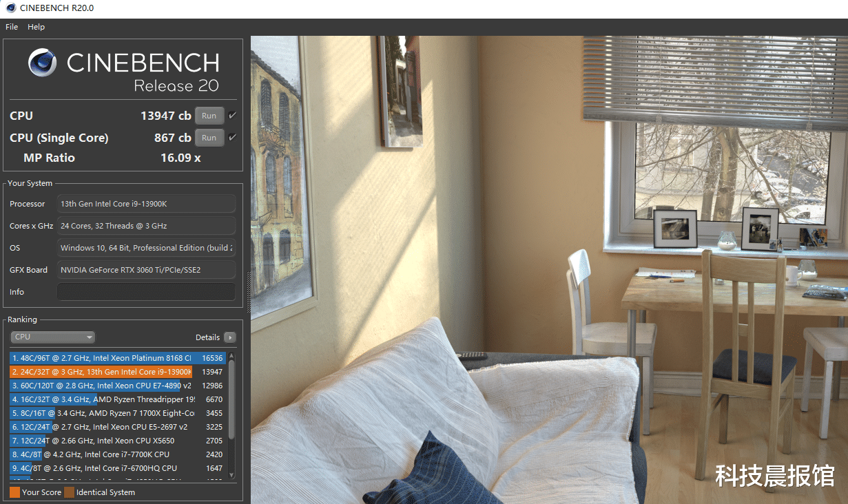Select the i9-13900K ranking entry
This screenshot has width=848, height=504.
click(118, 372)
